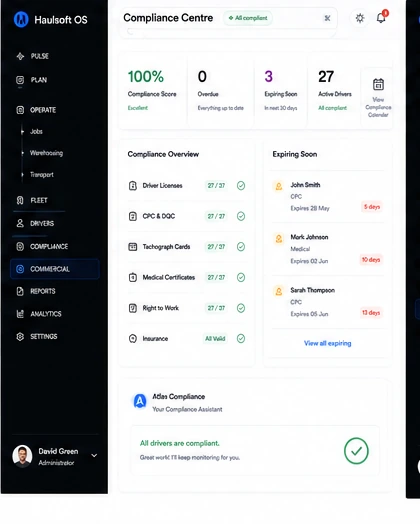Image resolution: width=420 pixels, height=524 pixels.
Task: Select the OPERATE menu item
Action: pos(43,110)
